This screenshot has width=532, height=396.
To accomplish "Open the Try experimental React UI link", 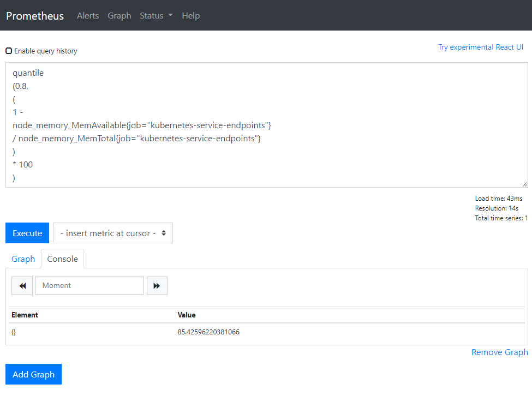I will (480, 47).
